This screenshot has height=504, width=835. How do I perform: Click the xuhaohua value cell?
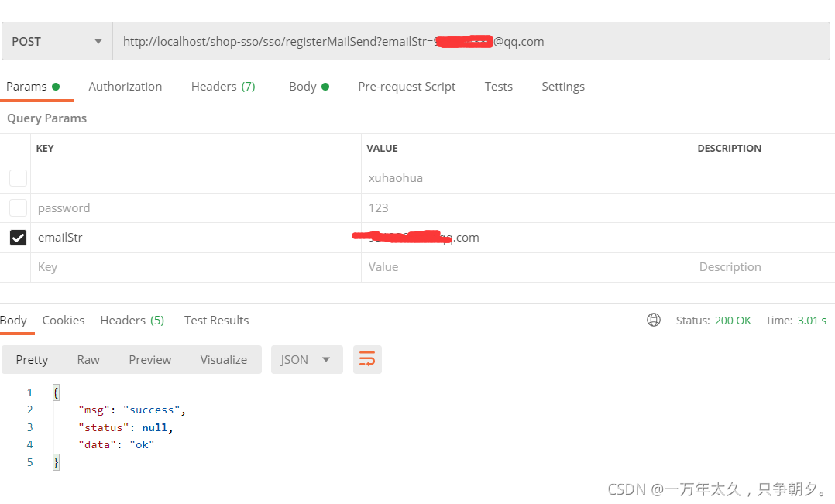(526, 178)
